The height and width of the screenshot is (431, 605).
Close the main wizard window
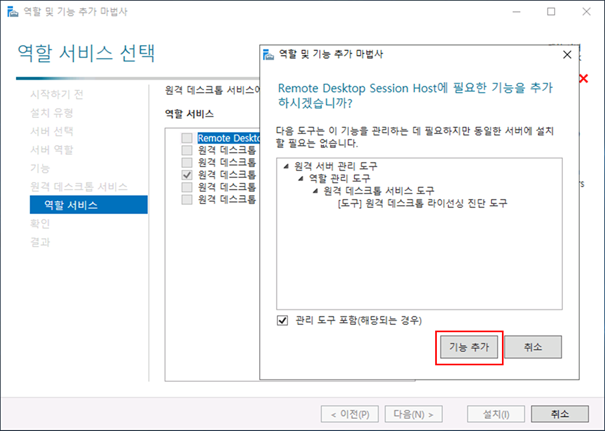point(586,12)
